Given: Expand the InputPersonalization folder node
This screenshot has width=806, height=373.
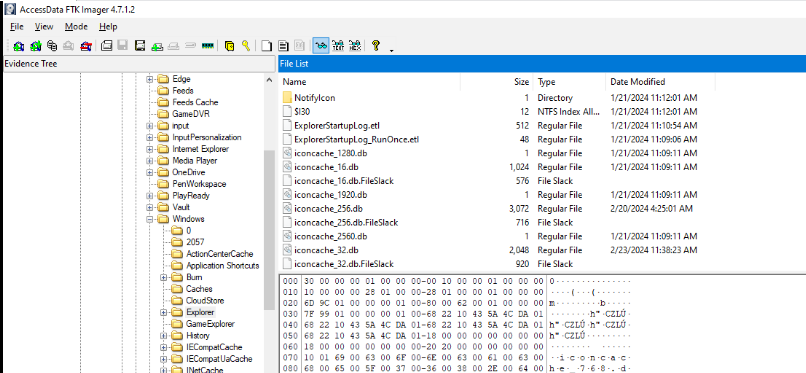Looking at the screenshot, I should click(x=150, y=137).
